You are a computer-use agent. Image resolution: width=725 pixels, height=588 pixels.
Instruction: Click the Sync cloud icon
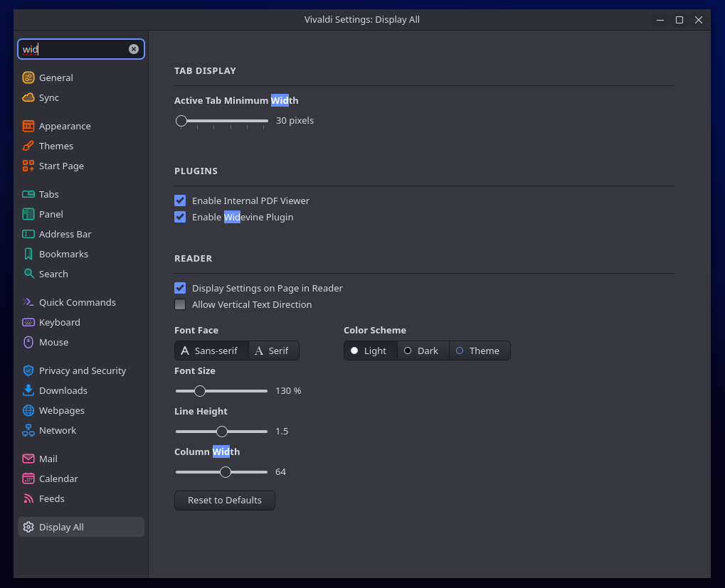pyautogui.click(x=28, y=97)
